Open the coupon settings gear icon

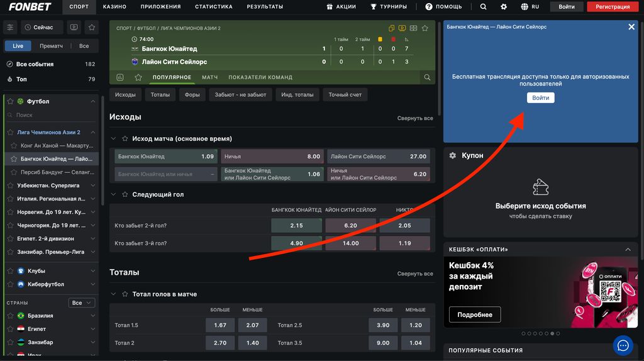click(452, 155)
